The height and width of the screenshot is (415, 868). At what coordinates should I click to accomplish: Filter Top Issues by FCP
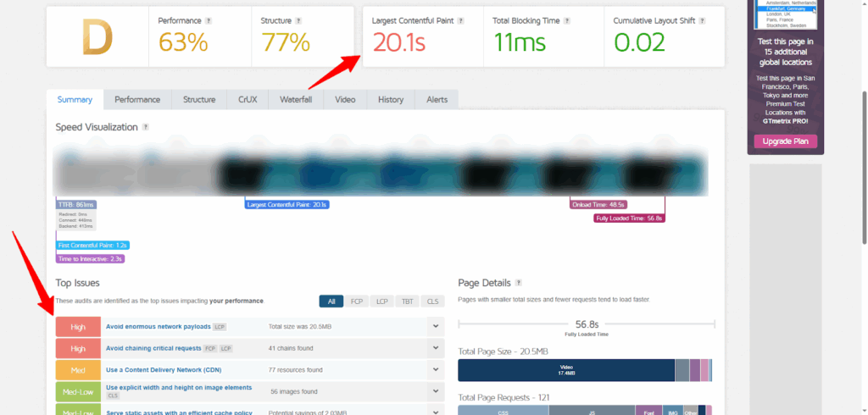[357, 302]
